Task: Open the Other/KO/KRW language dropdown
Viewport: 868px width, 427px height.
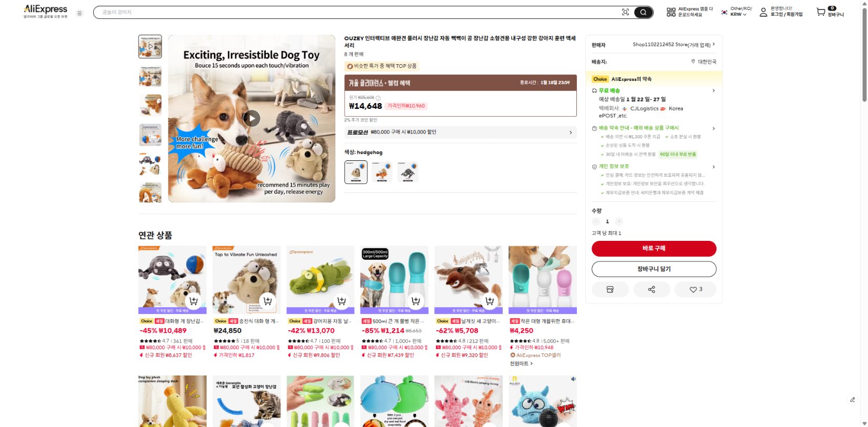Action: pos(736,12)
